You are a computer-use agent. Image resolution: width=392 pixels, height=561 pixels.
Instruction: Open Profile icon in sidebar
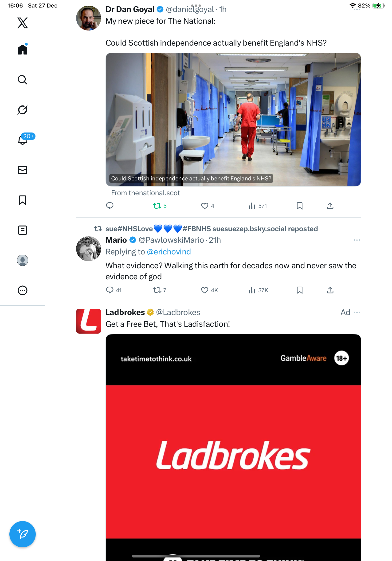pos(23,260)
